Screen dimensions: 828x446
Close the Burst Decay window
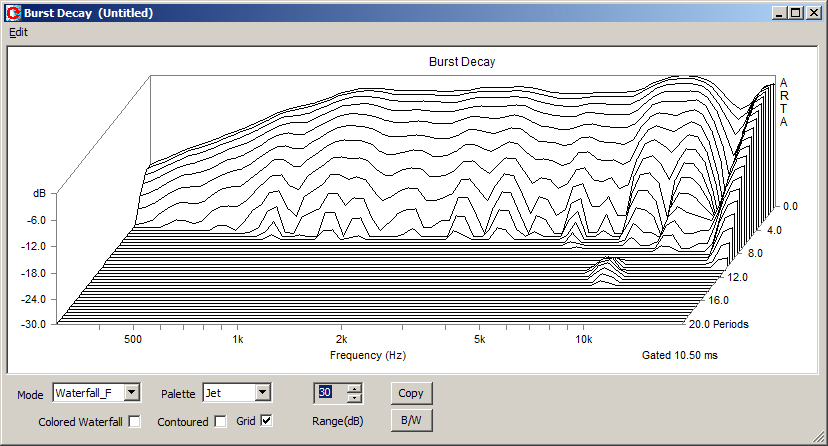click(814, 12)
